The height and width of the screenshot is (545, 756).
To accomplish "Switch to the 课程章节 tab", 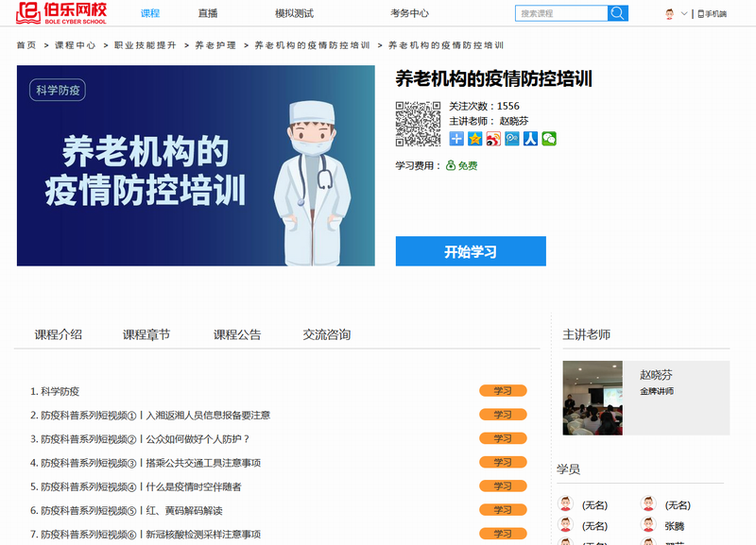I will [146, 334].
